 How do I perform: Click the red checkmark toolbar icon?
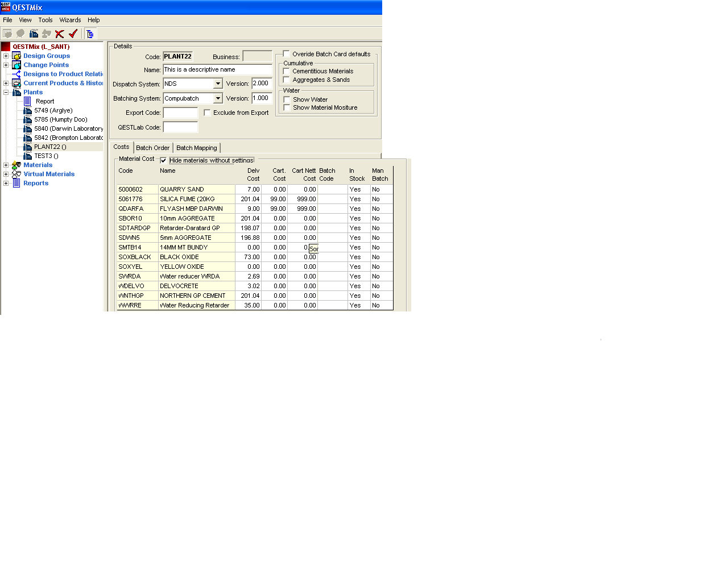pos(73,34)
